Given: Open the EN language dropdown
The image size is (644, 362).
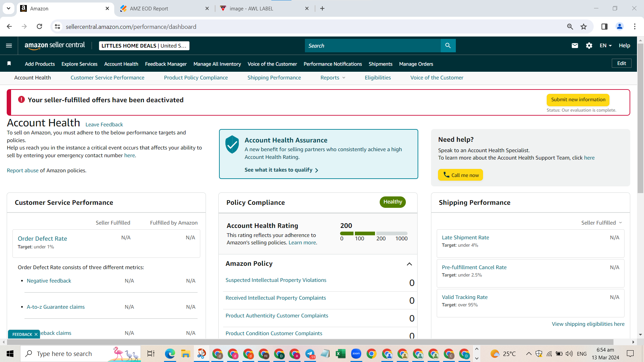Looking at the screenshot, I should (605, 46).
